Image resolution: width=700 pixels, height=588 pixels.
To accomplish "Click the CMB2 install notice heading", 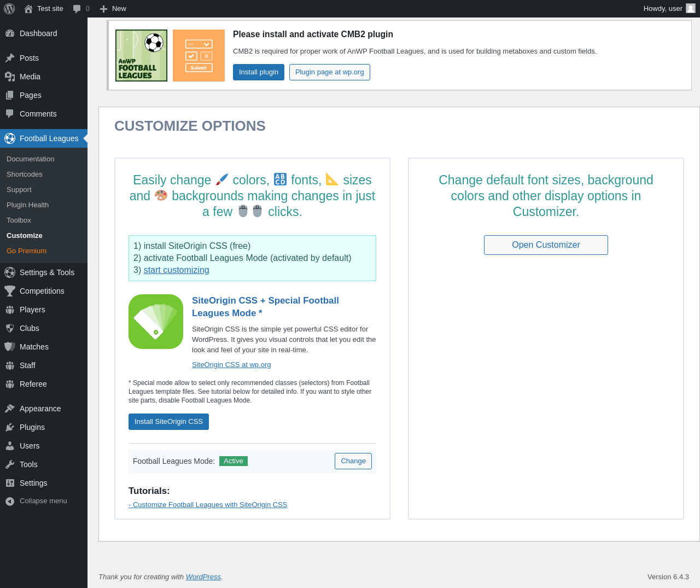I will [x=313, y=34].
